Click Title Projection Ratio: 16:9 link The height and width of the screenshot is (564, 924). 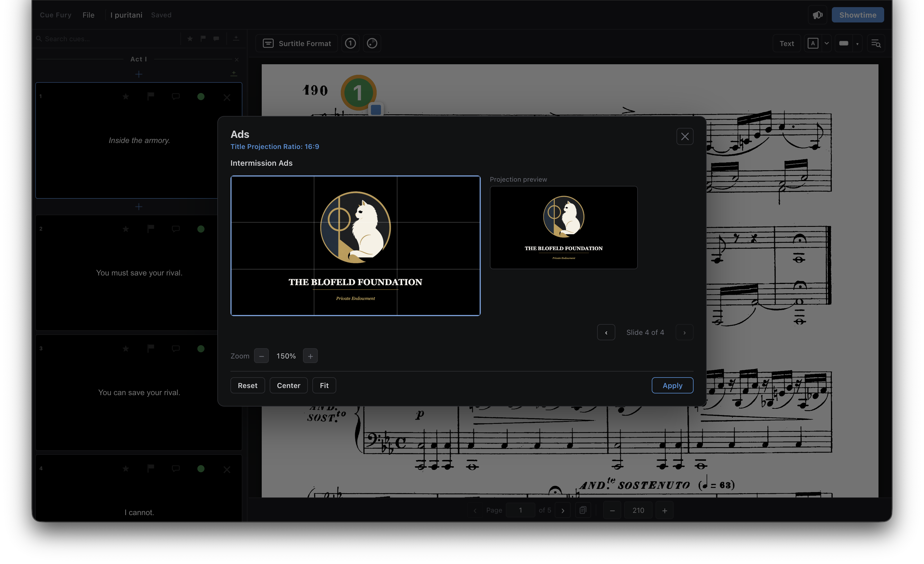[275, 146]
